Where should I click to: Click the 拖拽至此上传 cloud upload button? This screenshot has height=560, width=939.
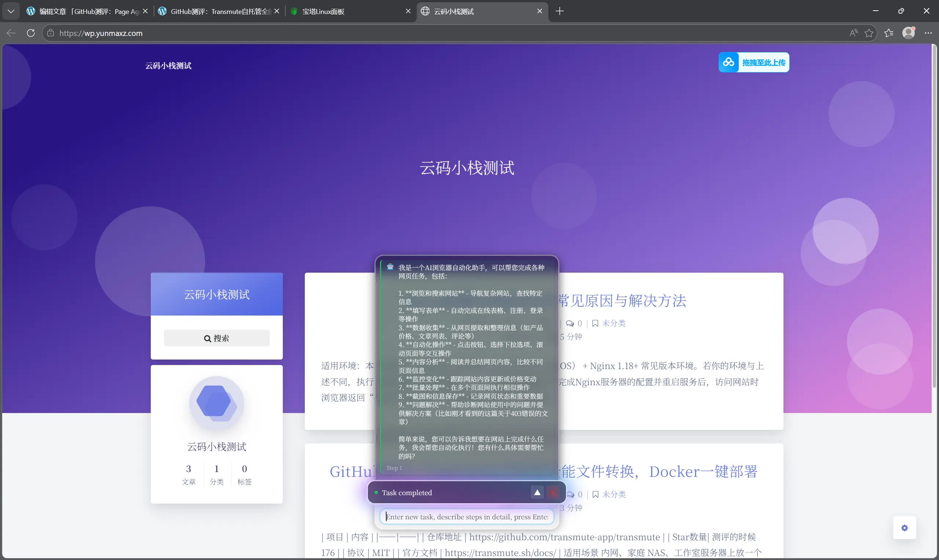click(754, 62)
